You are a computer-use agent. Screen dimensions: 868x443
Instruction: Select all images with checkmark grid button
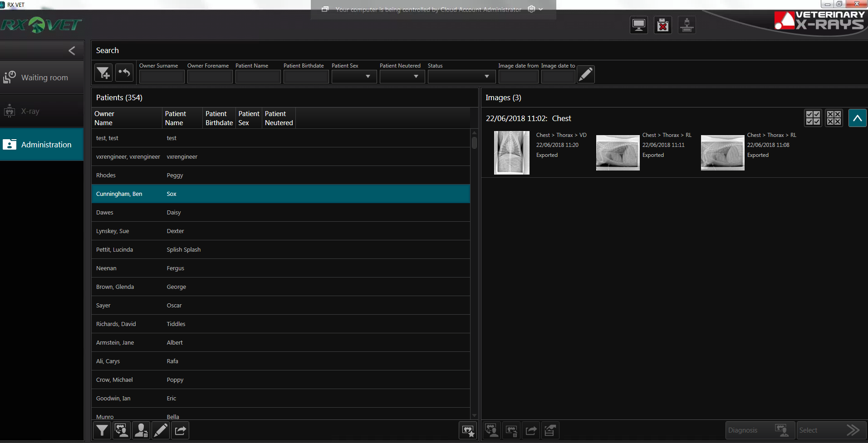[813, 118]
